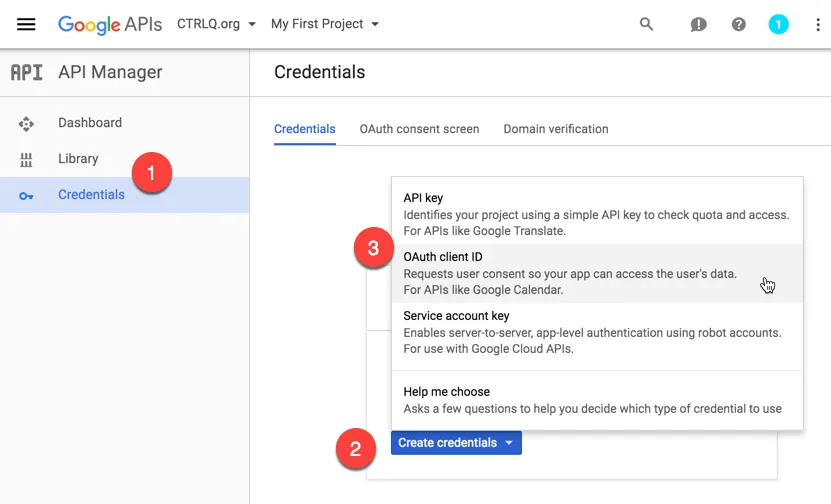831x504 pixels.
Task: Open the hamburger navigation menu
Action: coord(26,24)
